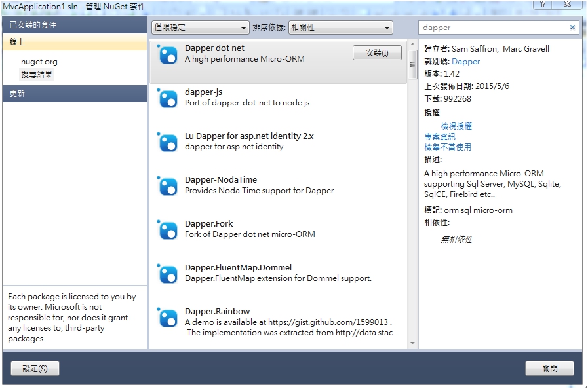Open the 設定(S) settings button

[x=35, y=369]
